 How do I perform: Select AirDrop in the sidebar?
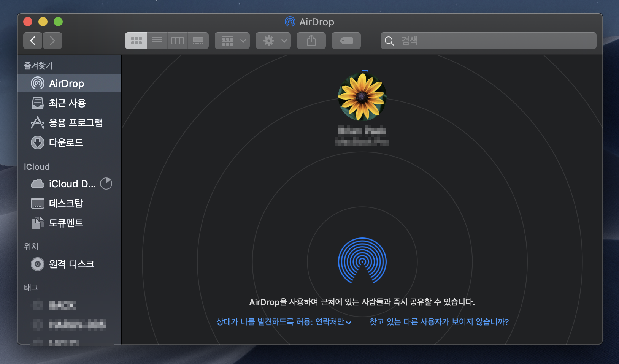(x=69, y=83)
